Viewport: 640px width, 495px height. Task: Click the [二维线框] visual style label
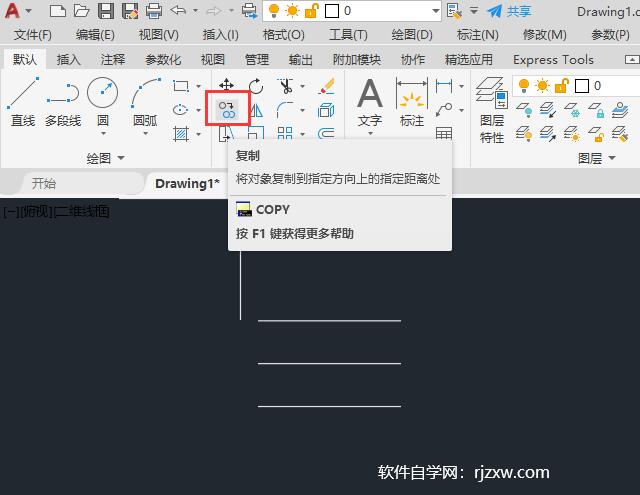point(82,212)
